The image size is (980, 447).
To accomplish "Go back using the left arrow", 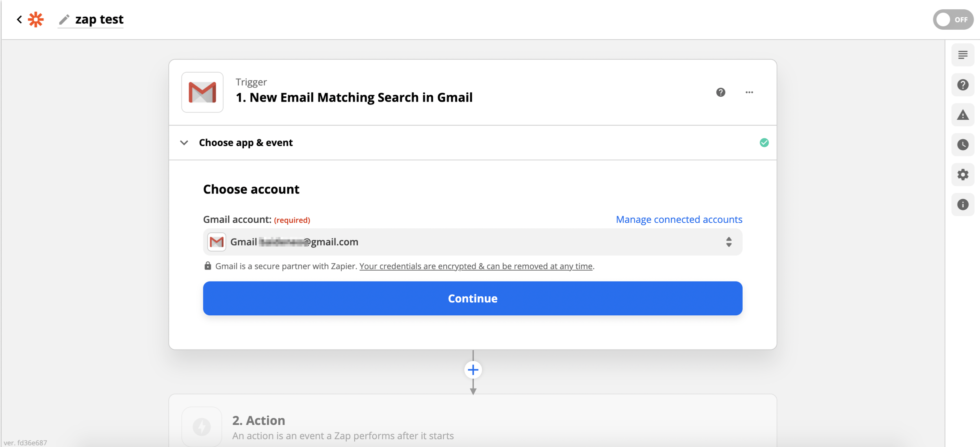I will click(19, 19).
